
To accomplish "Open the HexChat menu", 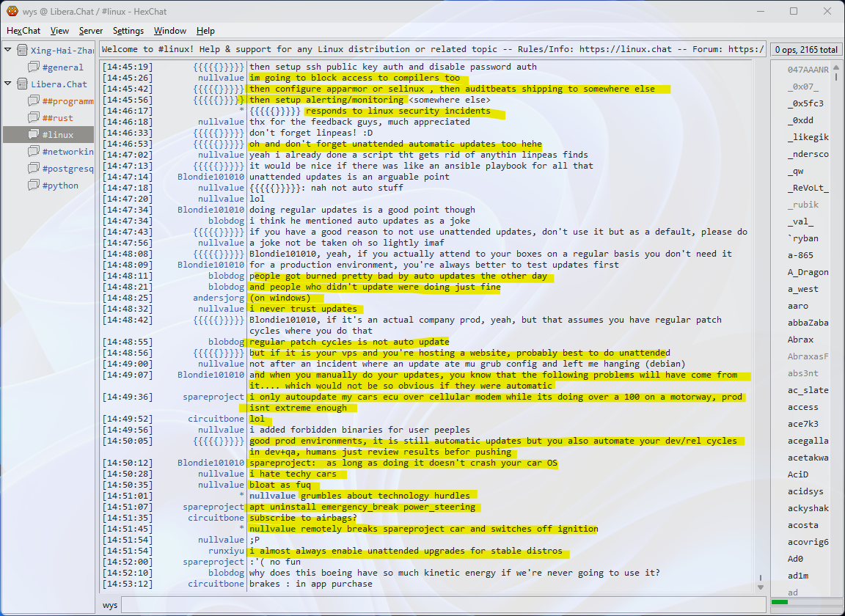I will point(23,31).
